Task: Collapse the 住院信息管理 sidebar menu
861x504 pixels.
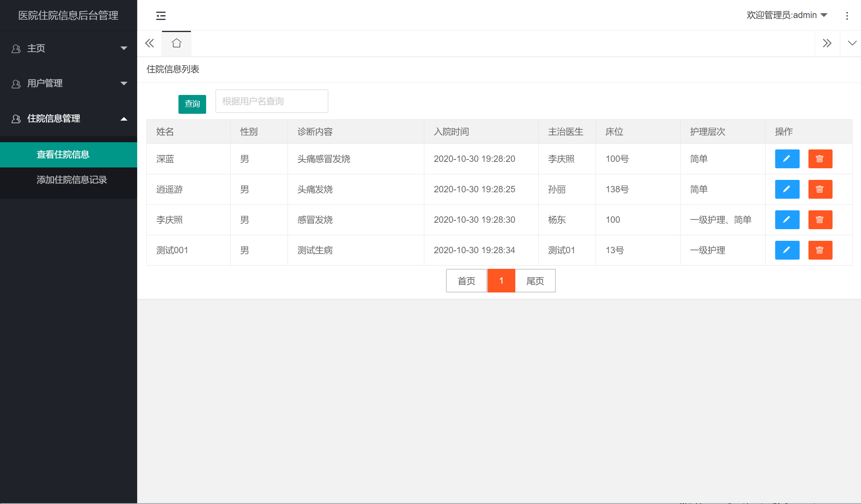Action: 69,119
